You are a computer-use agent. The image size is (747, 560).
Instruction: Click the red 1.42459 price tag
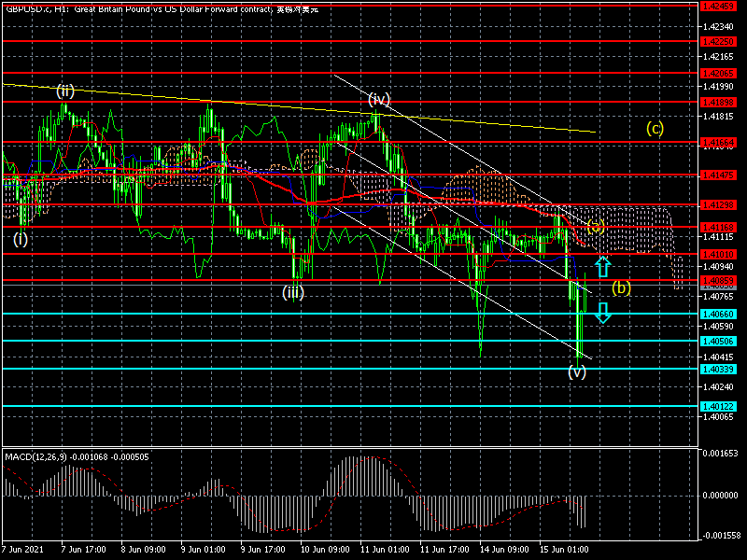[718, 6]
